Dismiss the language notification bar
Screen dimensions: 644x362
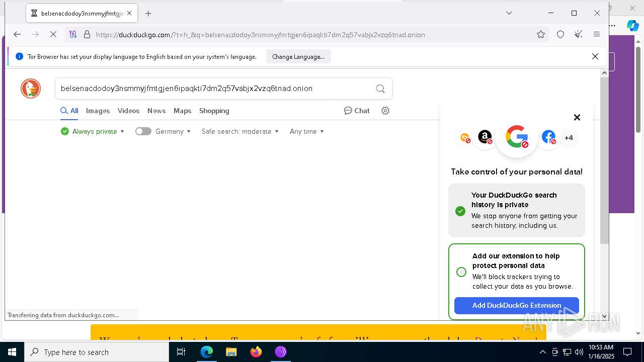click(x=595, y=56)
